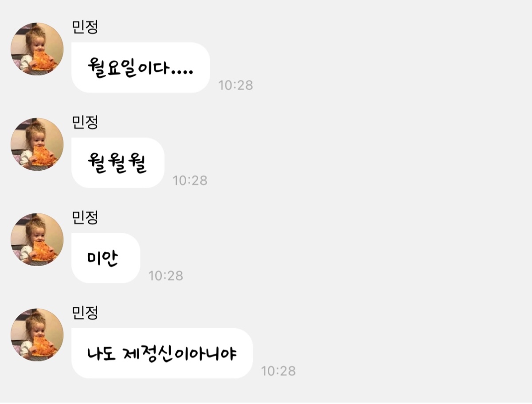Tap the 미안 message bubble
Viewport: 532px width, 404px height.
click(106, 258)
